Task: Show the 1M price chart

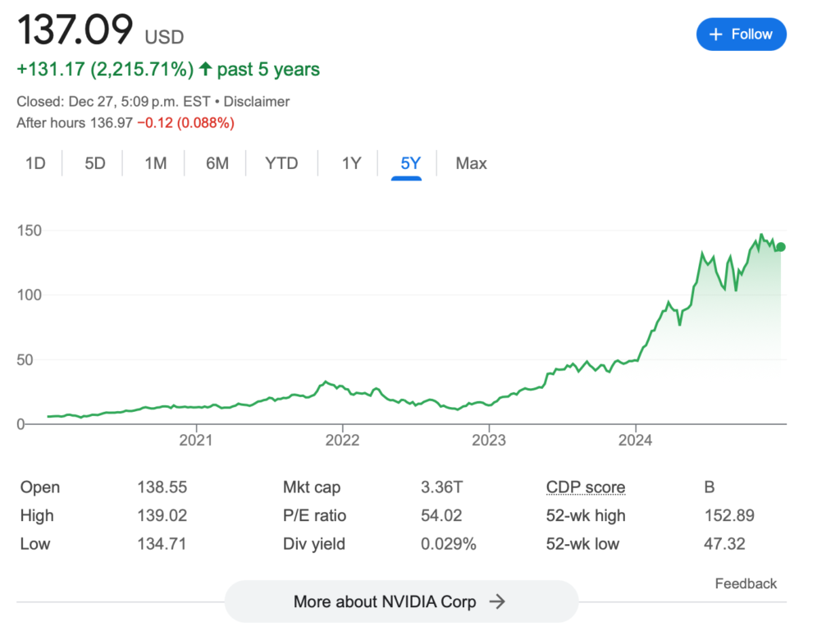Action: [x=156, y=163]
